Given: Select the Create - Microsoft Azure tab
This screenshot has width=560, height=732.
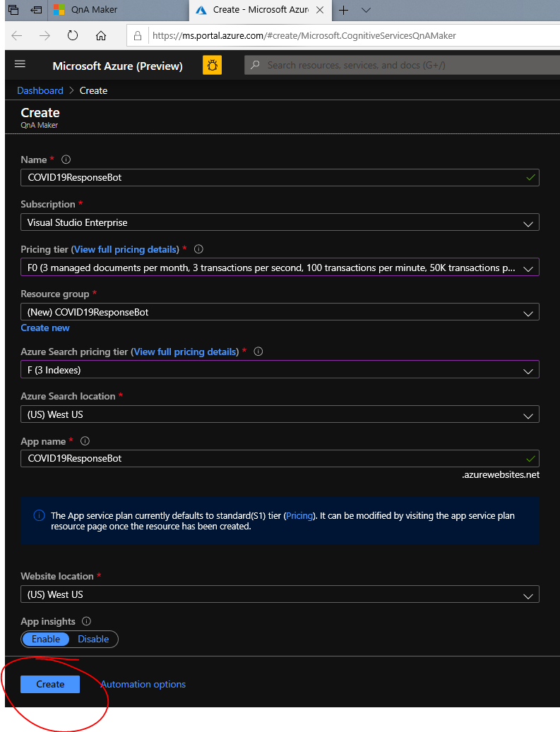Looking at the screenshot, I should [x=261, y=10].
